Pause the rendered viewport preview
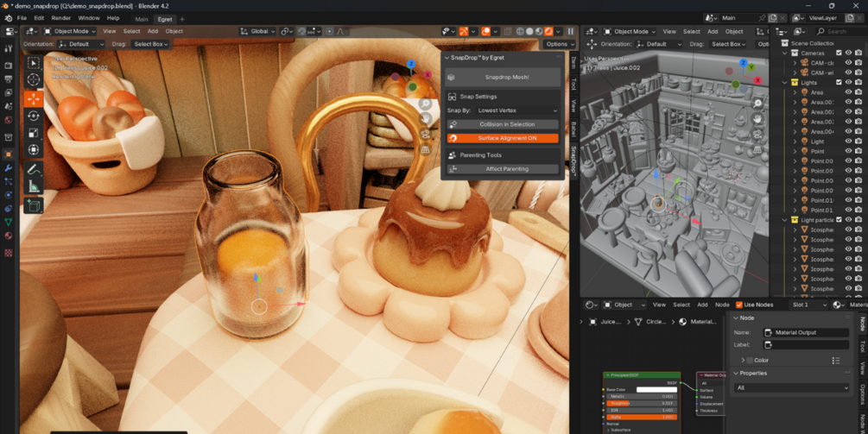 coord(571,32)
